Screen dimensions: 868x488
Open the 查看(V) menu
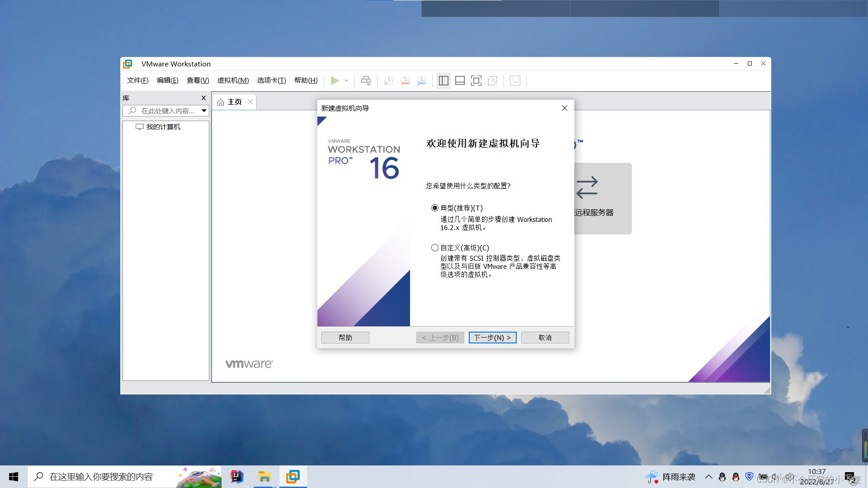tap(198, 80)
